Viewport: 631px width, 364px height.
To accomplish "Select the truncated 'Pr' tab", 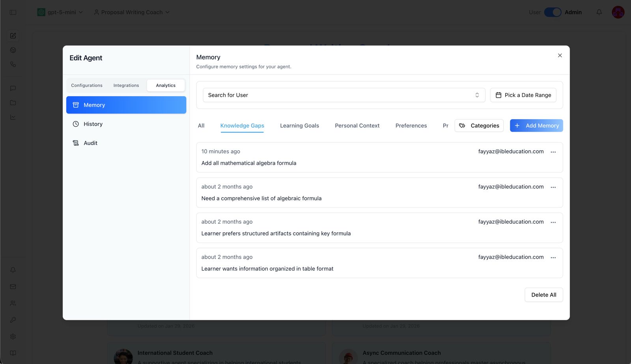I will coord(445,125).
